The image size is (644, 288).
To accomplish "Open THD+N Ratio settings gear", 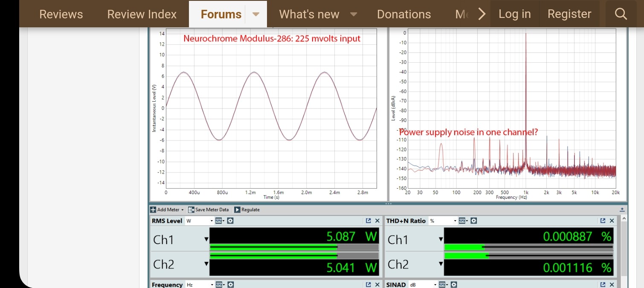I will point(473,221).
